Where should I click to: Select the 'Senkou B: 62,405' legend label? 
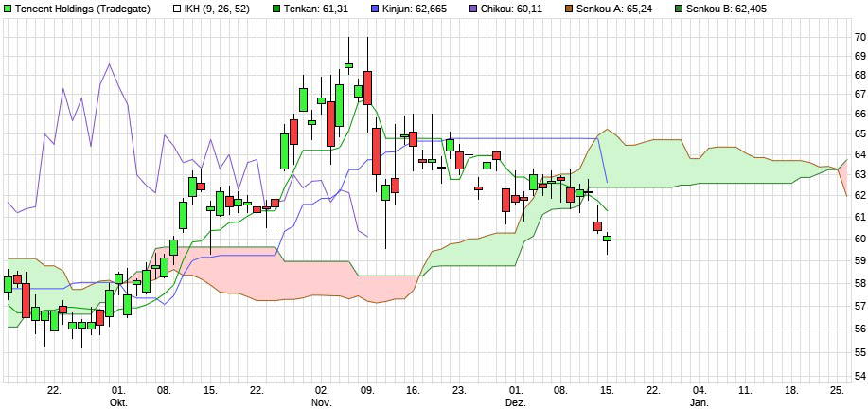[726, 9]
